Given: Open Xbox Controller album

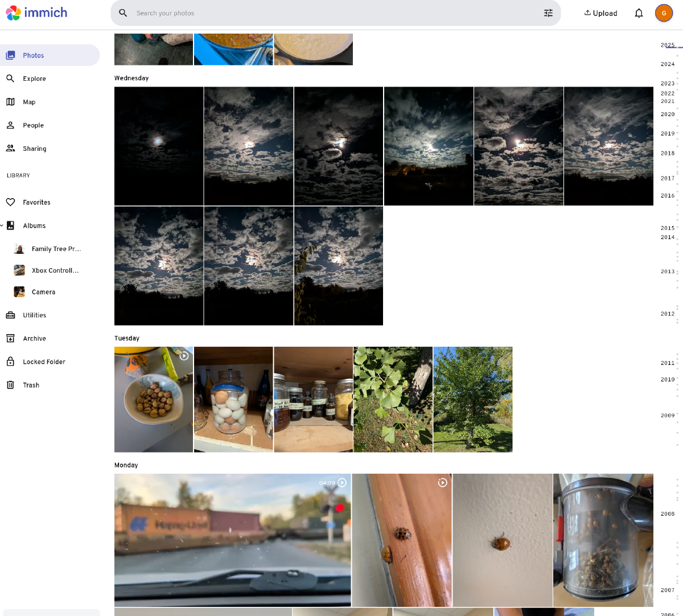Looking at the screenshot, I should click(x=55, y=270).
